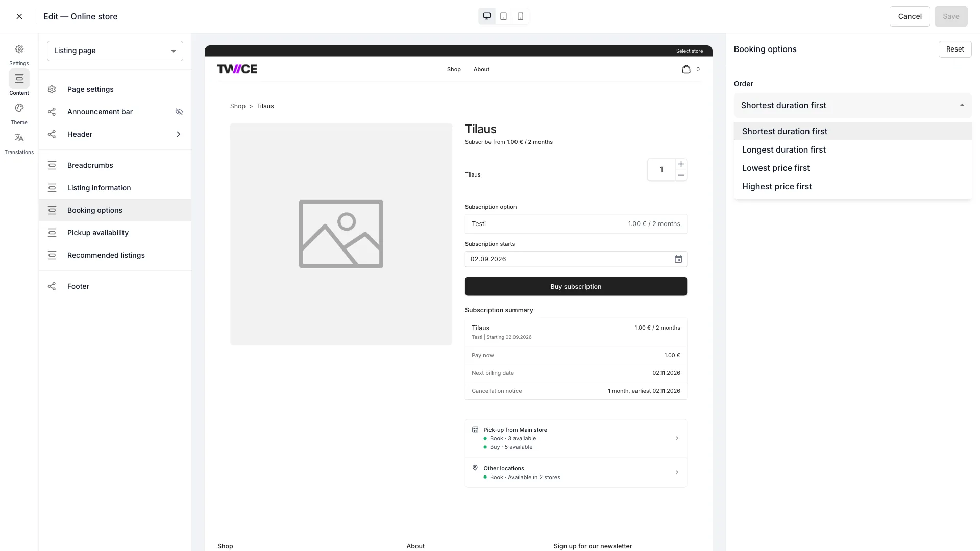Collapse the Order dropdown field
Viewport: 980px width, 551px height.
click(852, 106)
